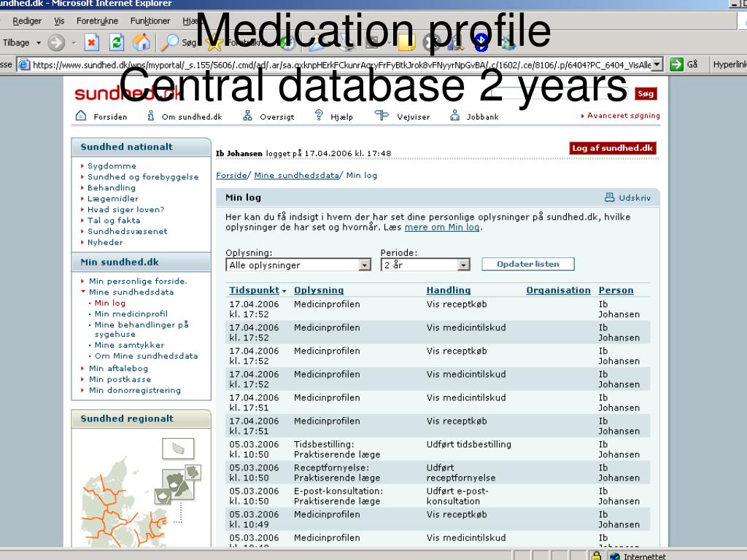This screenshot has height=560, width=747.
Task: Select Min log in sidebar
Action: pos(110,303)
